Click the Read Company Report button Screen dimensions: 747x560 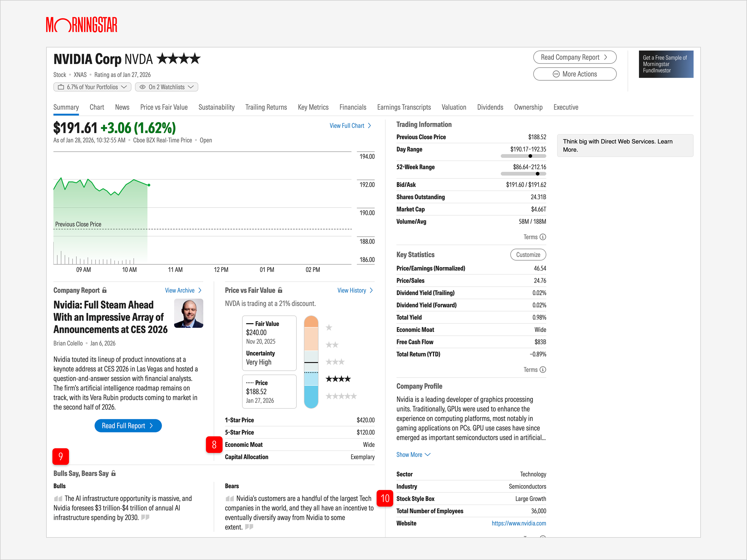(x=575, y=57)
